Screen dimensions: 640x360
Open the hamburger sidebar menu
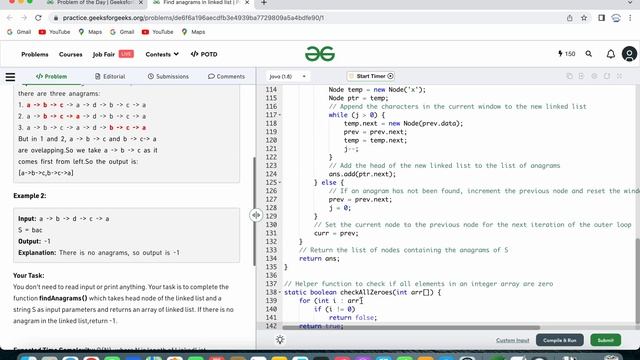pyautogui.click(x=10, y=77)
